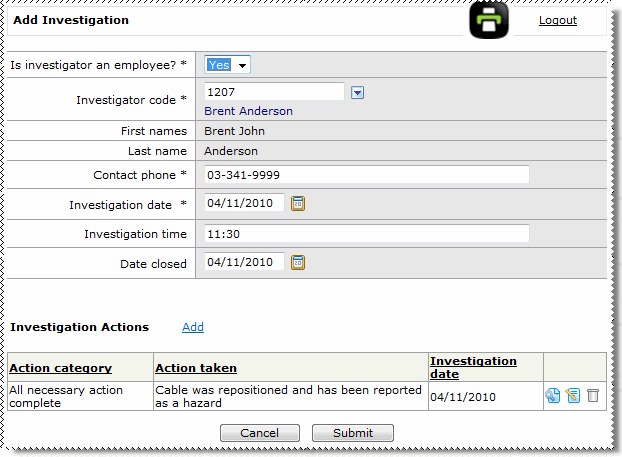The width and height of the screenshot is (622, 457).
Task: View details of the investigation action row
Action: click(553, 396)
